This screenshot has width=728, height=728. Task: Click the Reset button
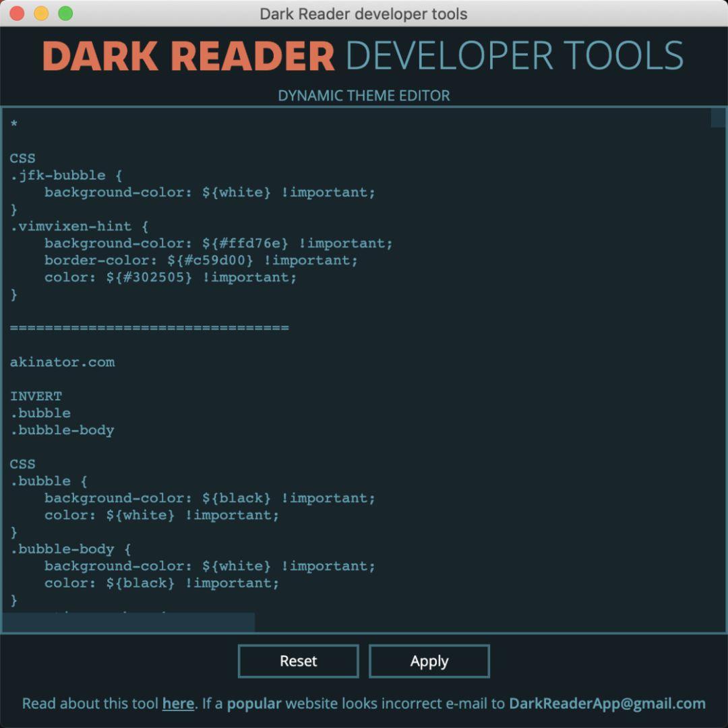coord(298,661)
